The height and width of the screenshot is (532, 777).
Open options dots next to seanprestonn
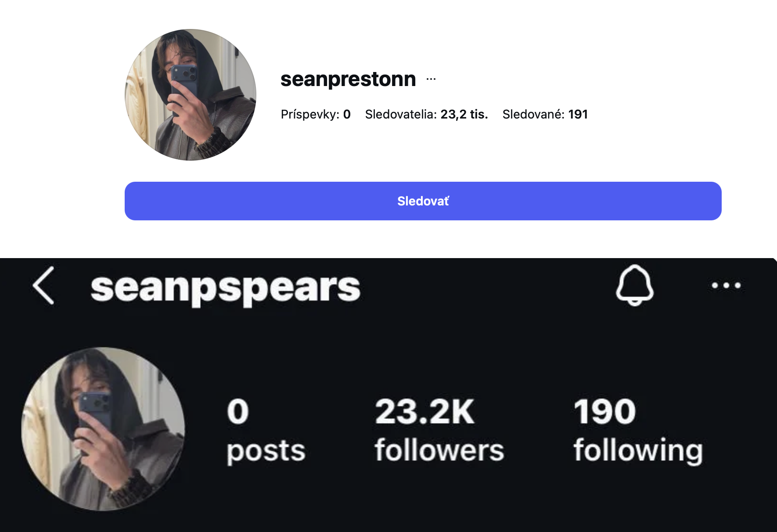tap(431, 79)
